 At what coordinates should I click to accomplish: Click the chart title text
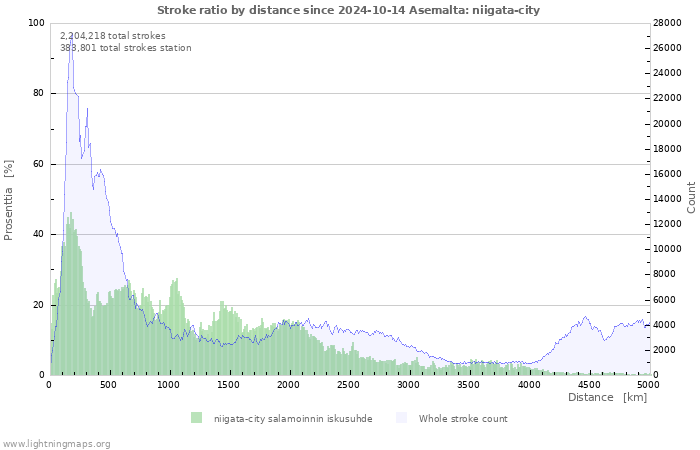click(x=348, y=10)
